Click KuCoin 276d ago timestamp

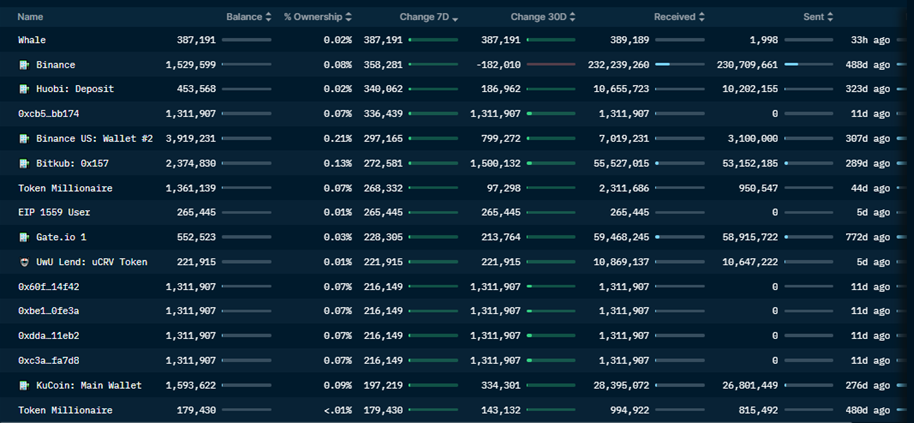tap(868, 386)
